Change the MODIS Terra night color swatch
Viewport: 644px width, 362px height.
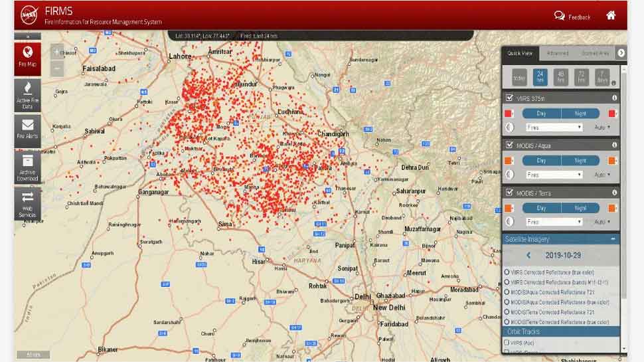click(x=613, y=209)
